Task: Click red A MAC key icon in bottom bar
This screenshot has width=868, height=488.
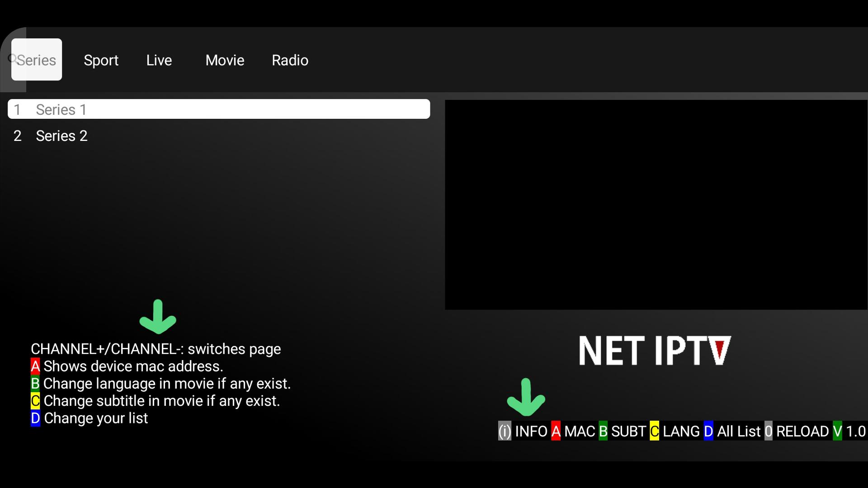Action: pos(556,431)
